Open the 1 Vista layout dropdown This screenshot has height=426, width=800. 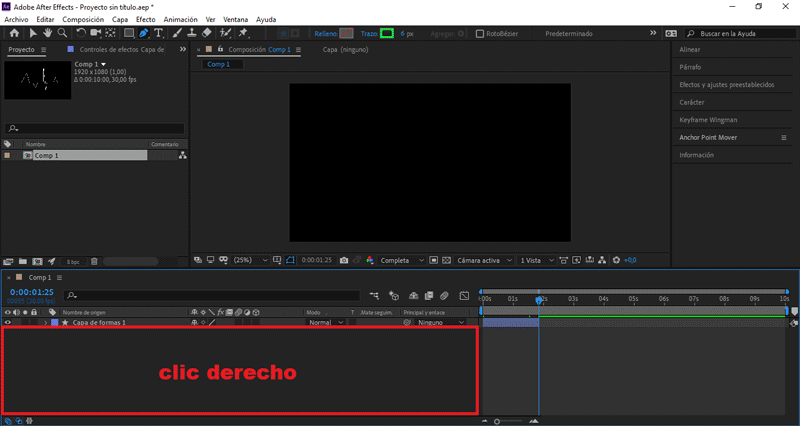pyautogui.click(x=536, y=260)
